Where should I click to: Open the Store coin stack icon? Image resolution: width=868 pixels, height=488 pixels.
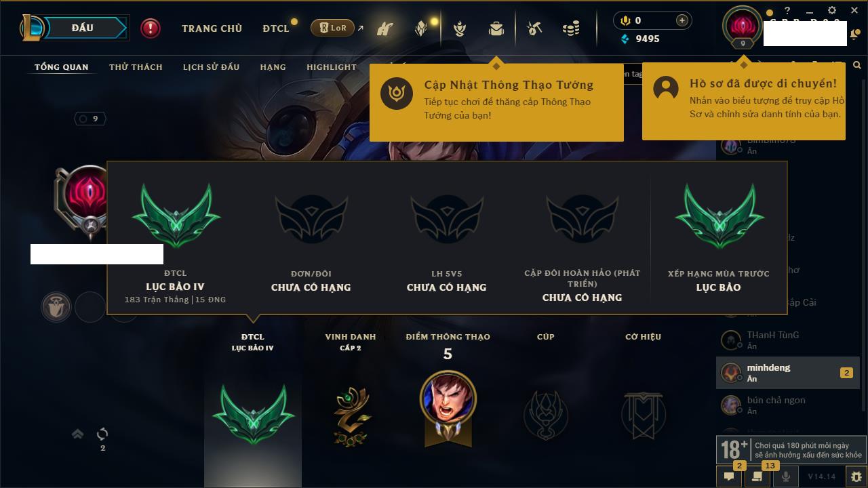tap(571, 28)
